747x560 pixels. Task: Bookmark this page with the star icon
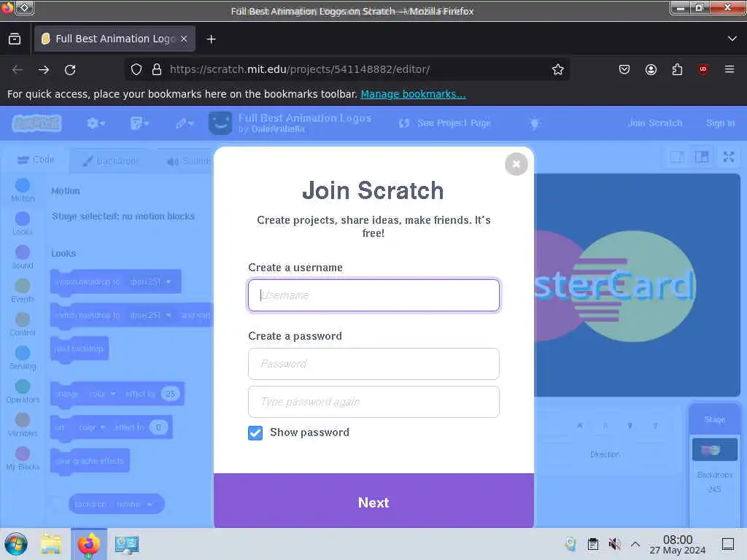557,69
